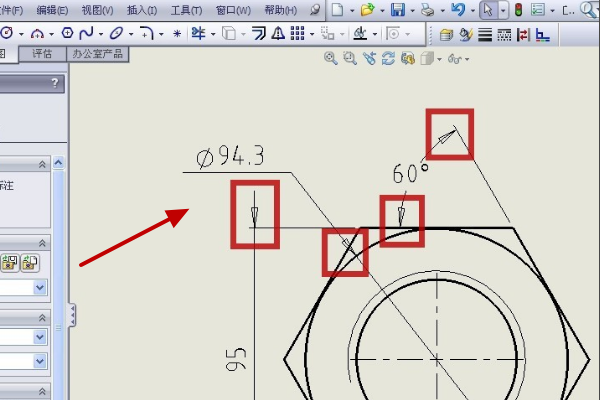
Task: Open the fillet tool dropdown arrow
Action: (x=161, y=34)
